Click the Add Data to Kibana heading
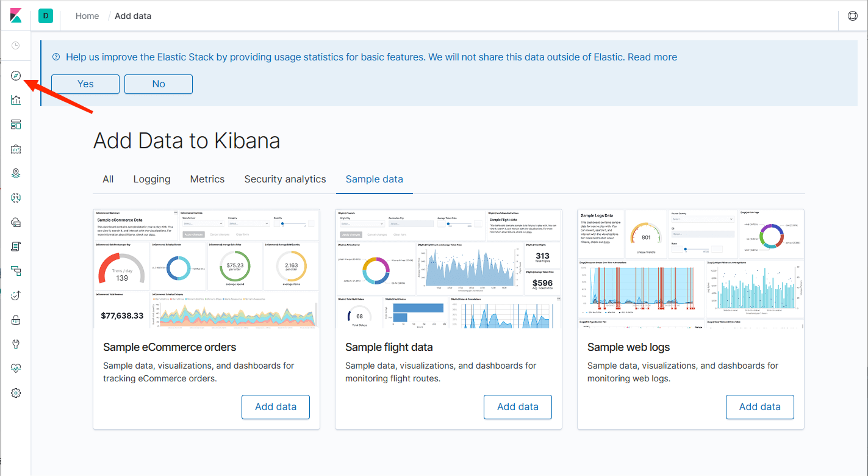 [x=187, y=141]
